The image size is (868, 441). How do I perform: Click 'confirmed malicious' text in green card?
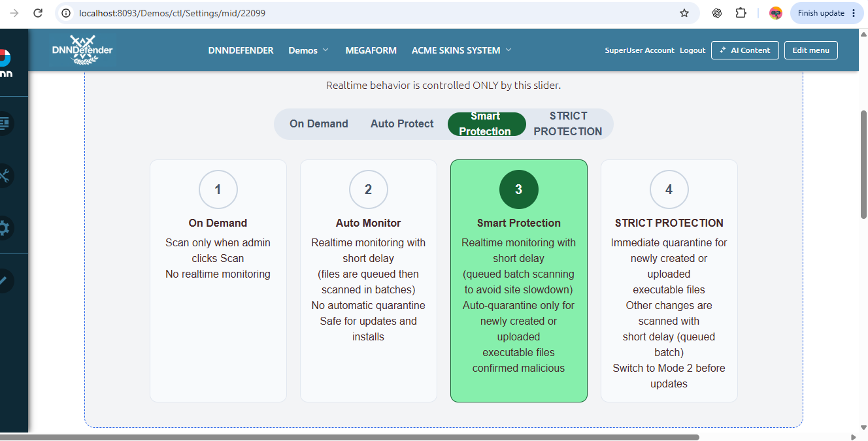pos(519,368)
